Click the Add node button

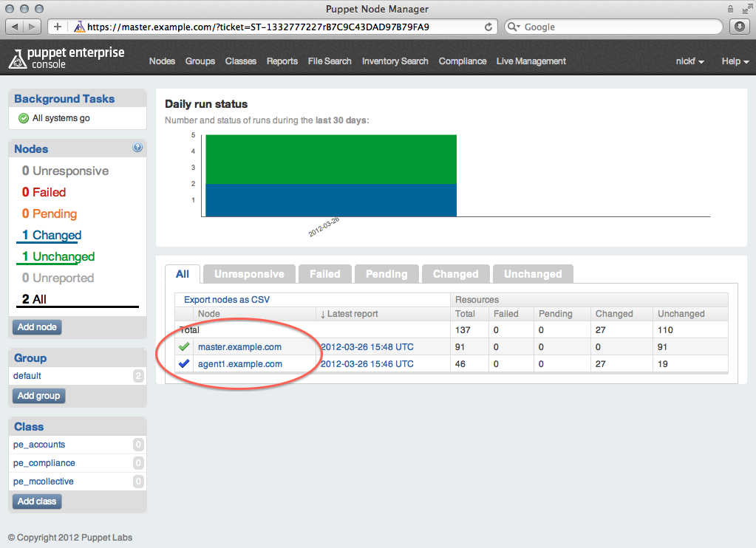pyautogui.click(x=37, y=326)
